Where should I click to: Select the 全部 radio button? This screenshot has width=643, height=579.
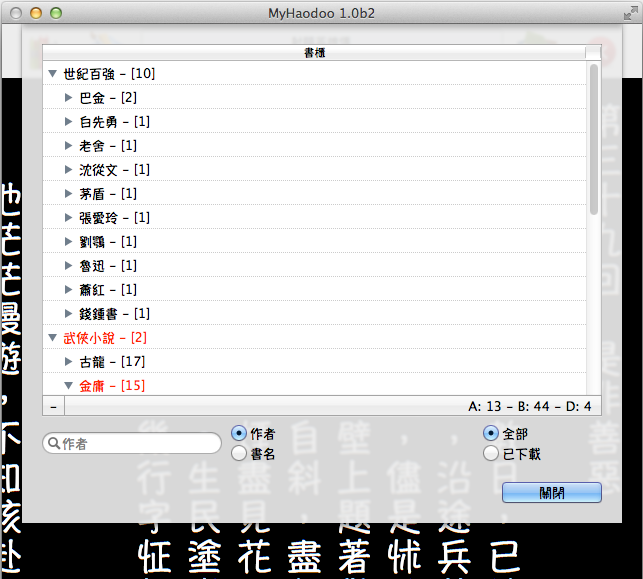pyautogui.click(x=491, y=433)
